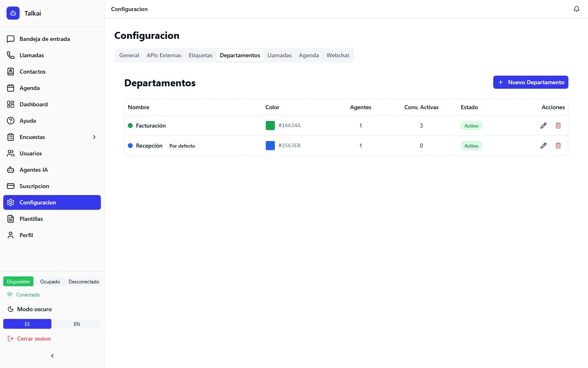Switch to the Etiquetas tab
Viewport: 588px width, 368px height.
pyautogui.click(x=200, y=55)
